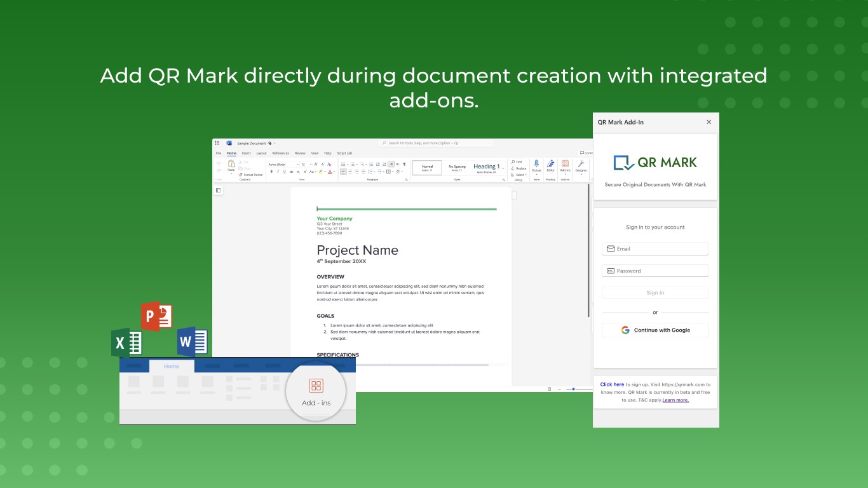Switch to the Insert tab
The width and height of the screenshot is (868, 488).
(x=247, y=153)
